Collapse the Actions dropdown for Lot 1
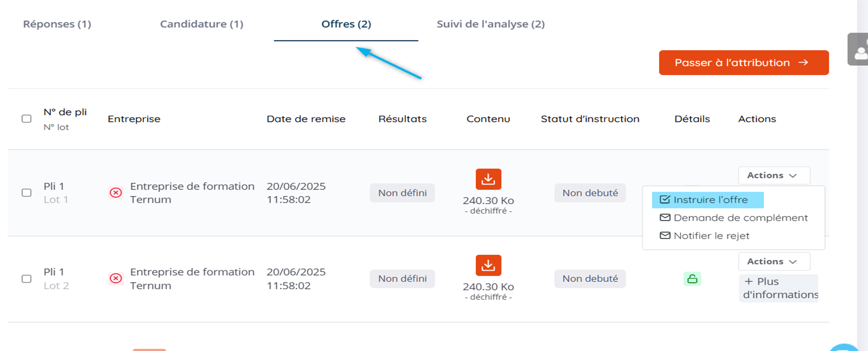 pos(774,175)
